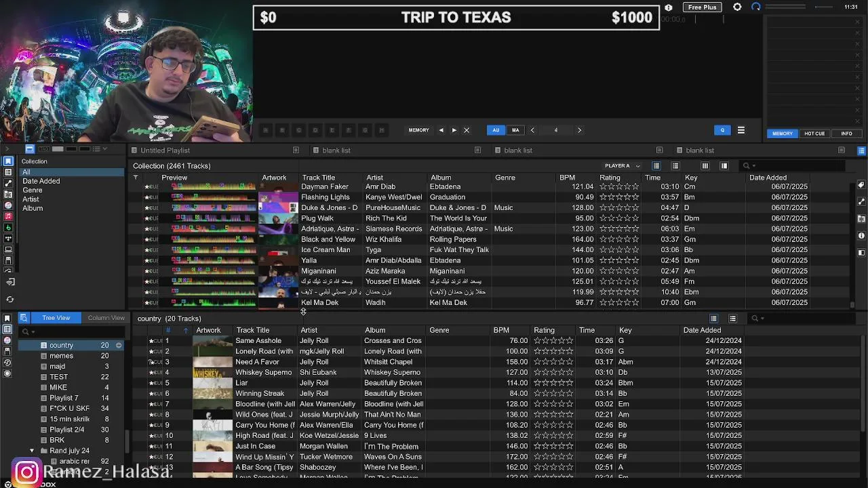The width and height of the screenshot is (868, 488).
Task: Click the sync manager arrows icon
Action: 9,299
